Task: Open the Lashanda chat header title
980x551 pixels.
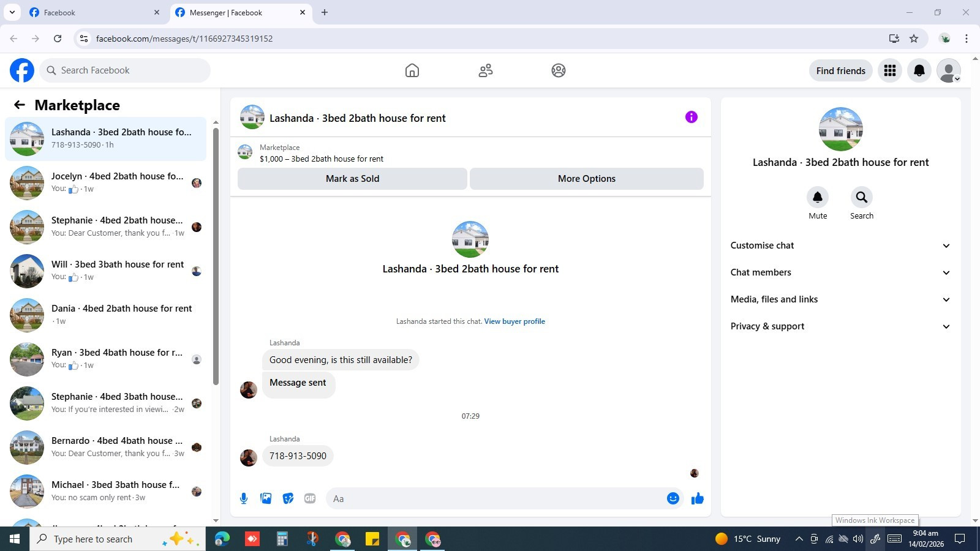Action: click(x=358, y=118)
